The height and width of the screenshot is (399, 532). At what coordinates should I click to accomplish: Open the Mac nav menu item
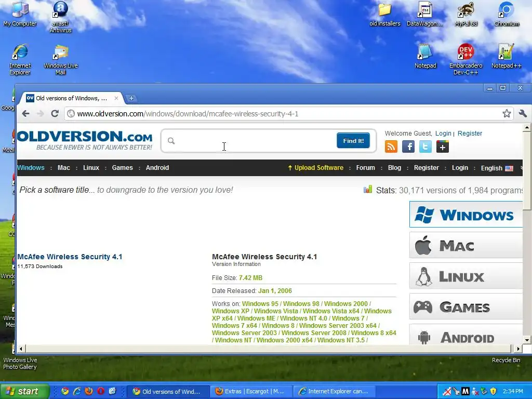(x=64, y=168)
